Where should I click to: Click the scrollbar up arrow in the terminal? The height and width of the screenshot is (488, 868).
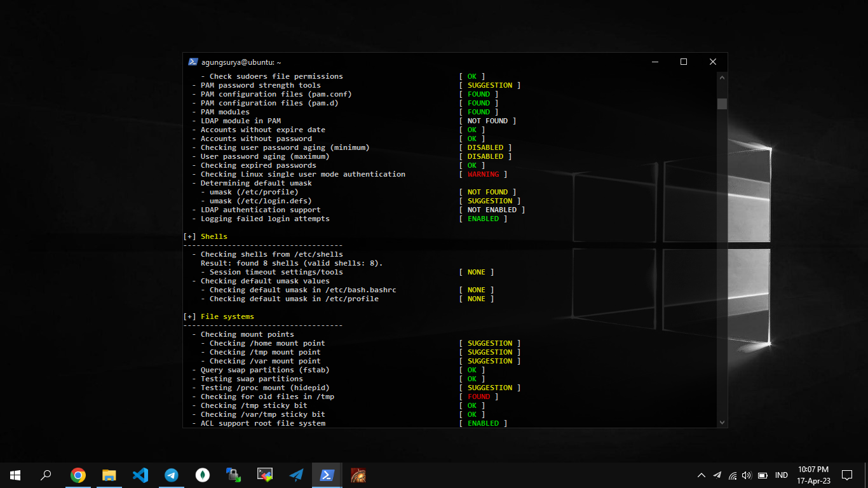tap(722, 77)
